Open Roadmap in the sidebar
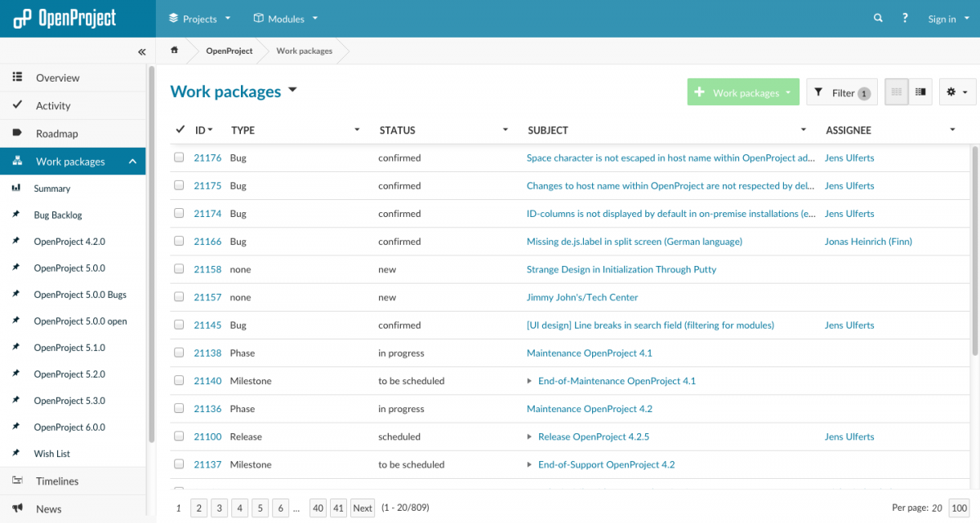Screen dimensions: 980x523 click(x=56, y=134)
